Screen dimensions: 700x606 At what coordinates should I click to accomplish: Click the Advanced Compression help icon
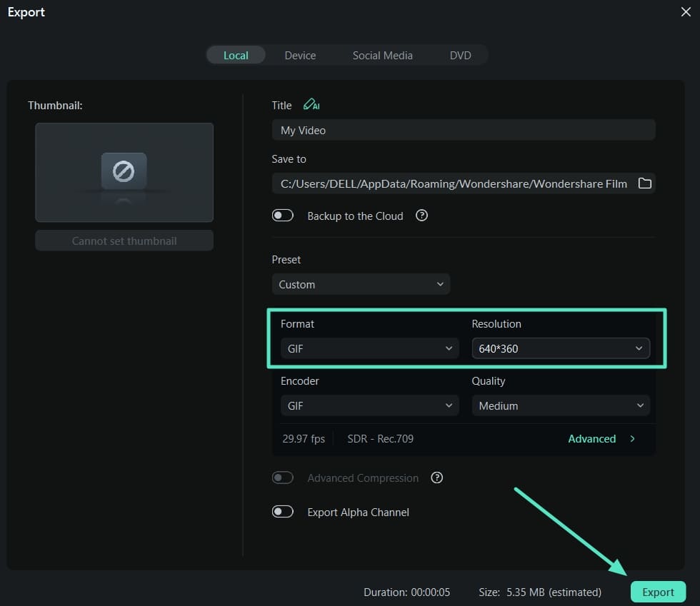pyautogui.click(x=436, y=478)
